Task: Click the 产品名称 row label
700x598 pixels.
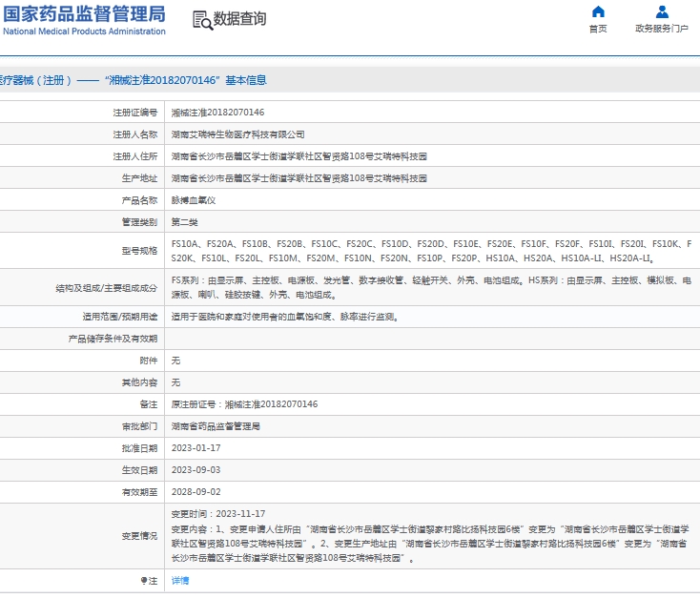Action: pos(140,200)
